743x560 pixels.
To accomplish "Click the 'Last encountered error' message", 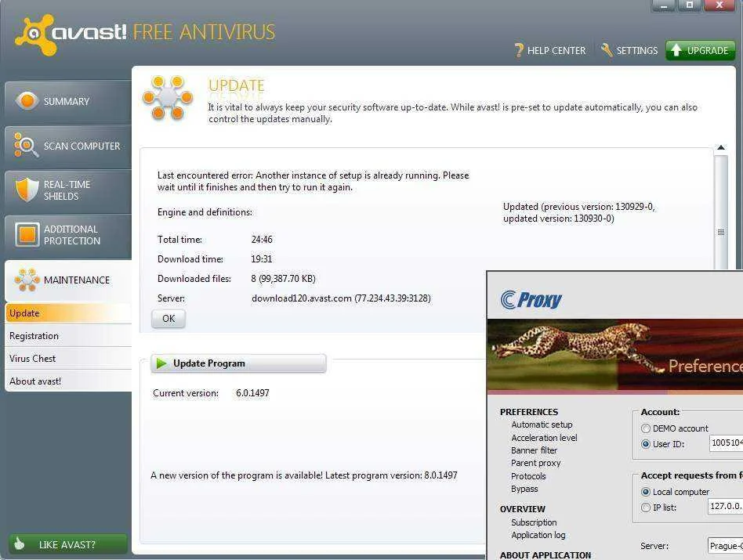I will pos(314,181).
